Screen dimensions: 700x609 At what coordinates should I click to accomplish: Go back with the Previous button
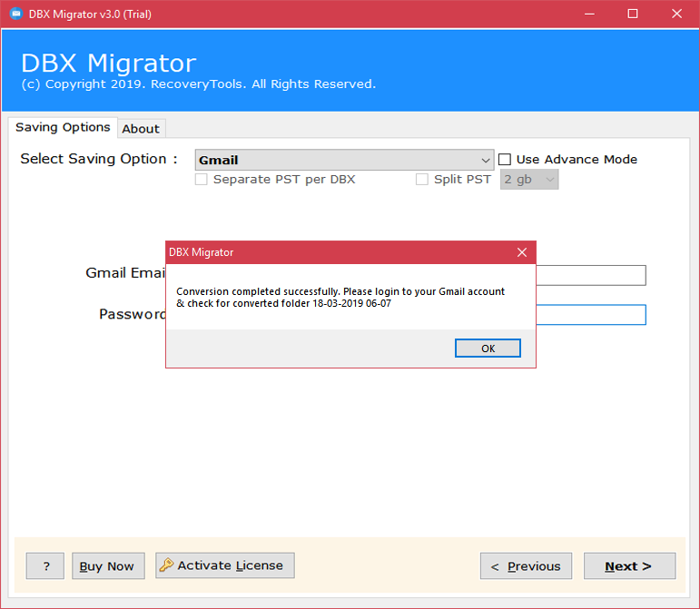pyautogui.click(x=526, y=566)
